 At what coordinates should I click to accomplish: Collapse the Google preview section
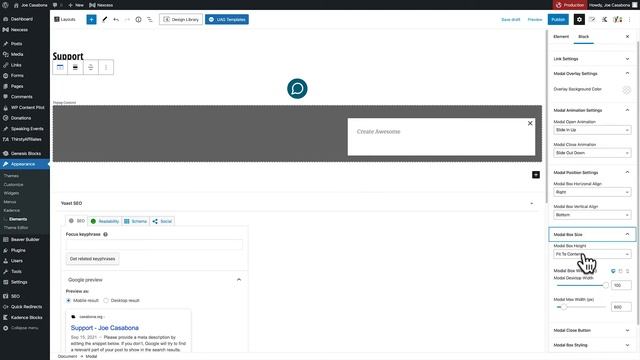coord(239,280)
